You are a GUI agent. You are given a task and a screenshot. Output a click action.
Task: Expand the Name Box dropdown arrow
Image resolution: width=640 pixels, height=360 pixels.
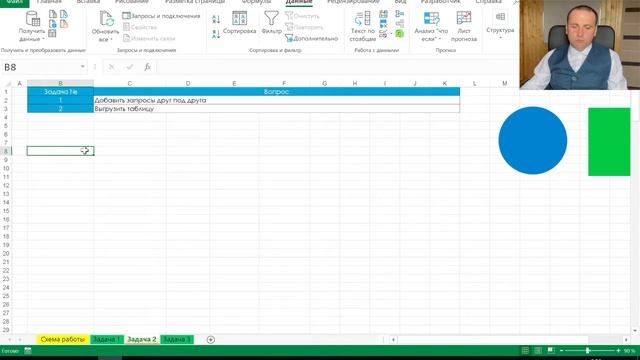point(82,67)
